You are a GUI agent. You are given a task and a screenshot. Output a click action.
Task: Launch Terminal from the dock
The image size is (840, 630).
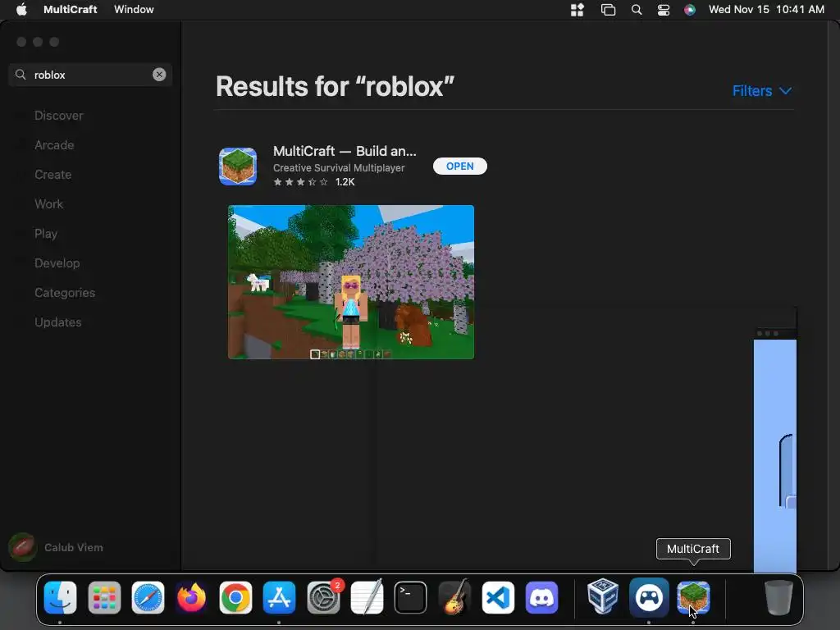(x=410, y=597)
